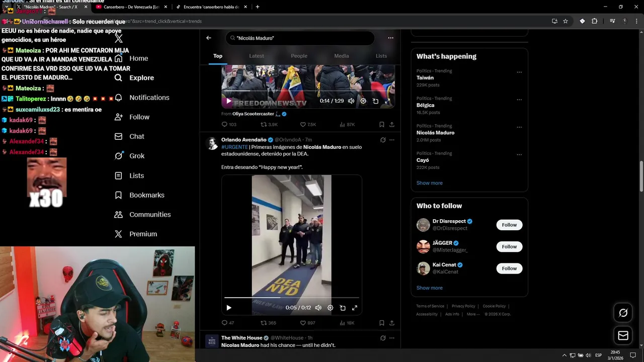Open Grok in the sidebar
644x362 pixels.
[x=129, y=156]
